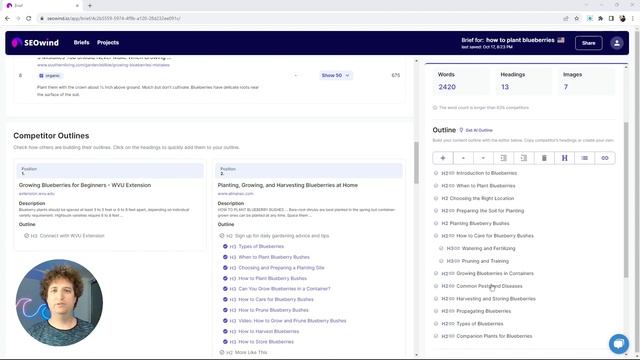640x360 pixels.
Task: Open a new browser tab with plus
Action: (x=90, y=6)
